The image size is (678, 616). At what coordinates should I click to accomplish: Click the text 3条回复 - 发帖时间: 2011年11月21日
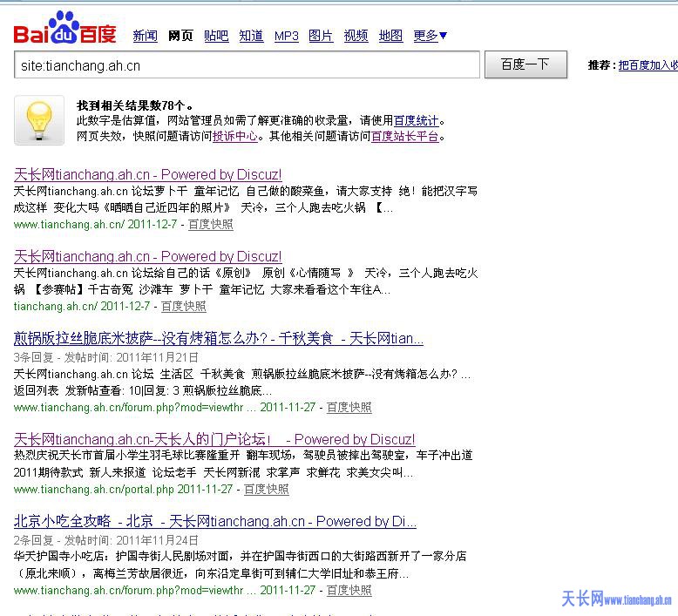(106, 357)
